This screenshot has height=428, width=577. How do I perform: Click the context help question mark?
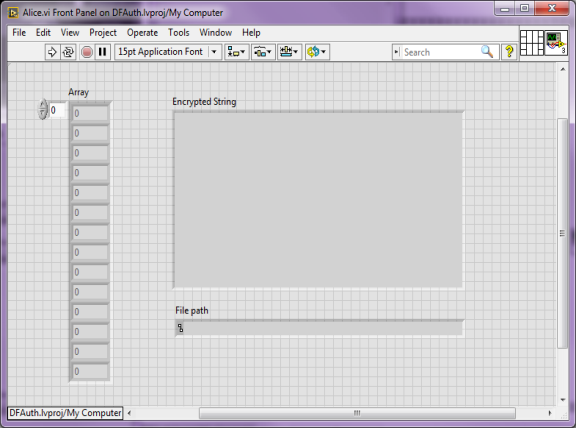(x=509, y=52)
